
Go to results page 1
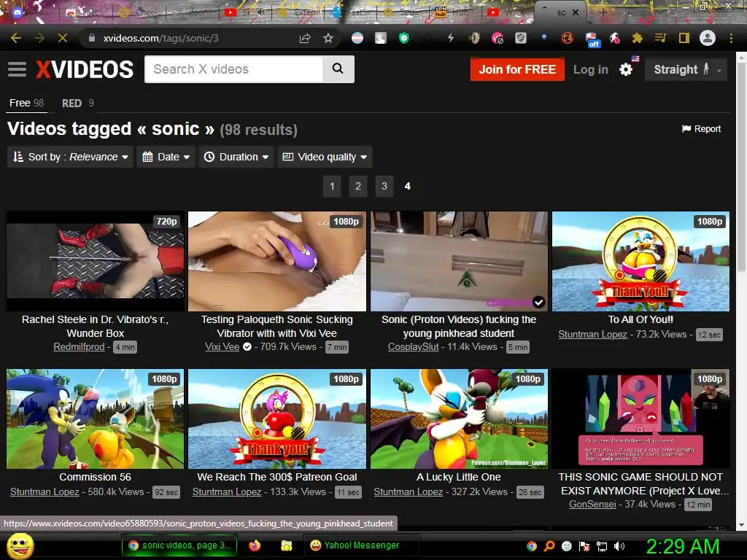pos(332,186)
